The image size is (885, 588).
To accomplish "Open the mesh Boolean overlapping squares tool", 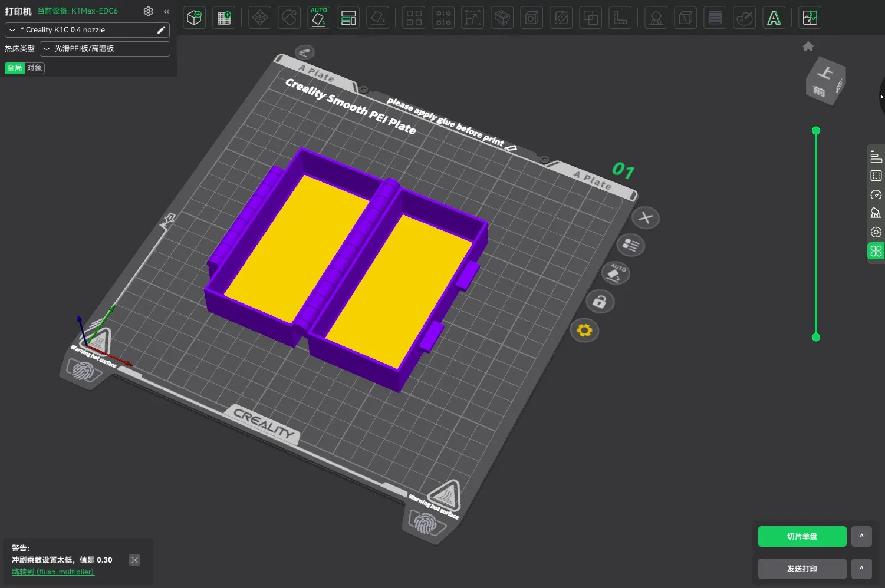I will pyautogui.click(x=591, y=18).
